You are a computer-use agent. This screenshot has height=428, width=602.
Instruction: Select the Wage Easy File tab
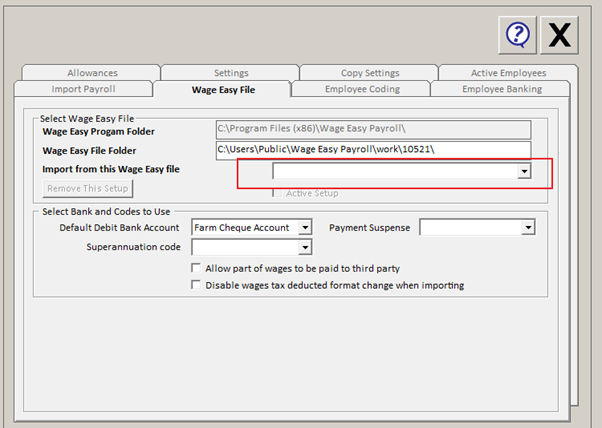pos(223,89)
